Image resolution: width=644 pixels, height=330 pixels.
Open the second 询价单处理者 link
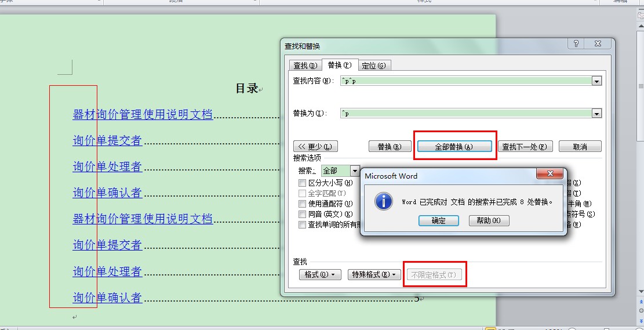108,271
